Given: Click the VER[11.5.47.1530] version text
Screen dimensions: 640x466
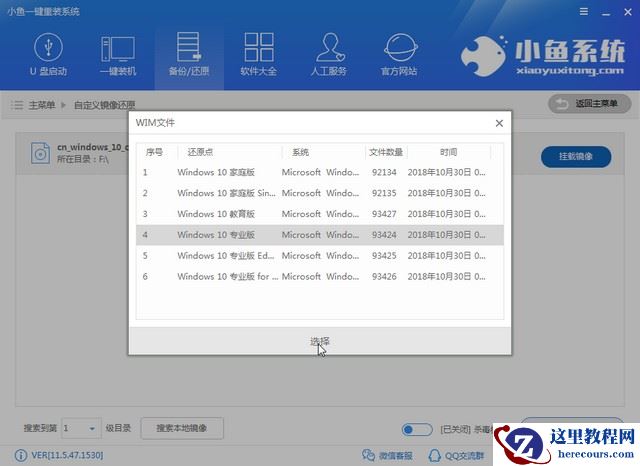Looking at the screenshot, I should pos(67,455).
